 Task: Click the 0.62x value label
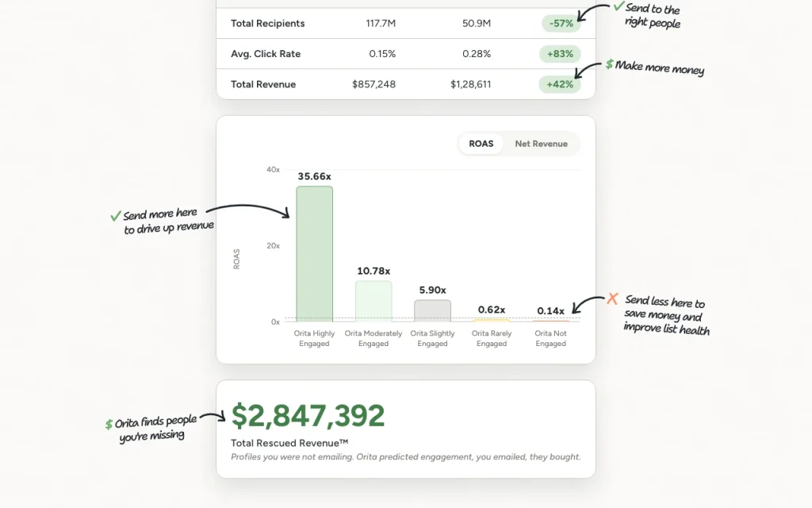click(x=492, y=310)
